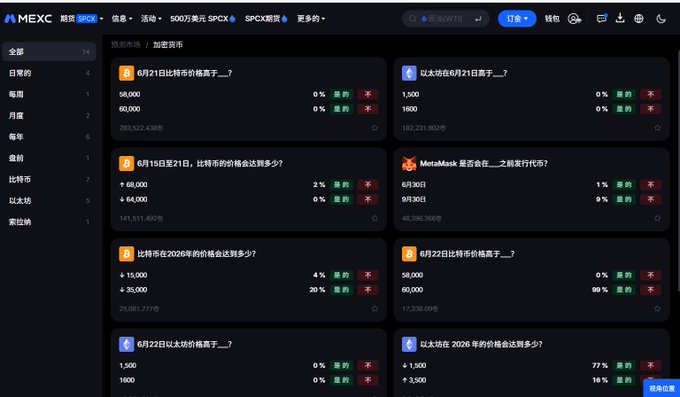680x397 pixels.
Task: Expand the 信息 menu
Action: (122, 19)
